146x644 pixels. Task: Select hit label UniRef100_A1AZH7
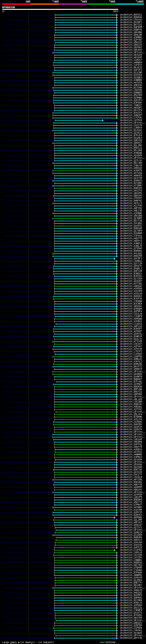(131, 281)
